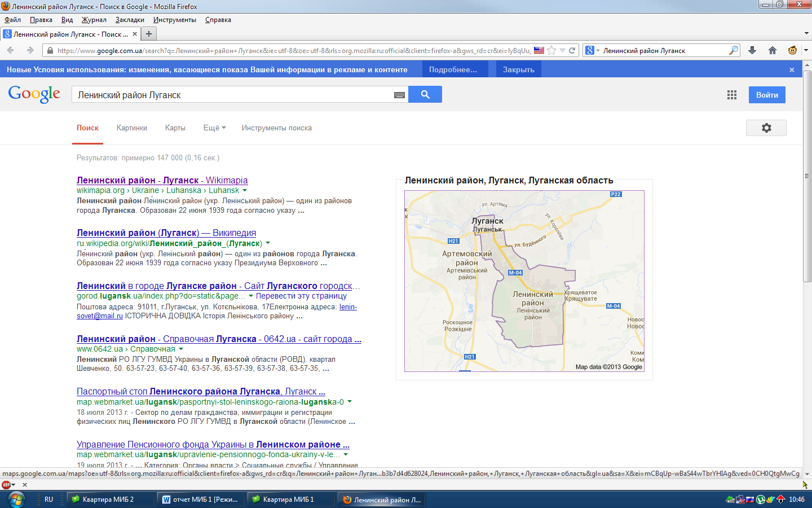Switch to отчет МИБ 1 Word taskbar window
812x508 pixels.
(x=201, y=500)
